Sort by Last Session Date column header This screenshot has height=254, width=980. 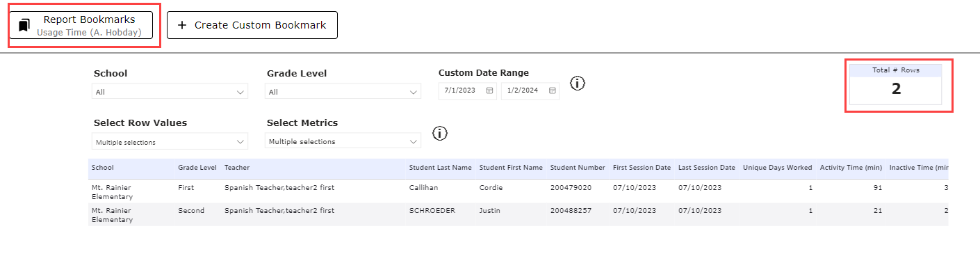[x=707, y=168]
